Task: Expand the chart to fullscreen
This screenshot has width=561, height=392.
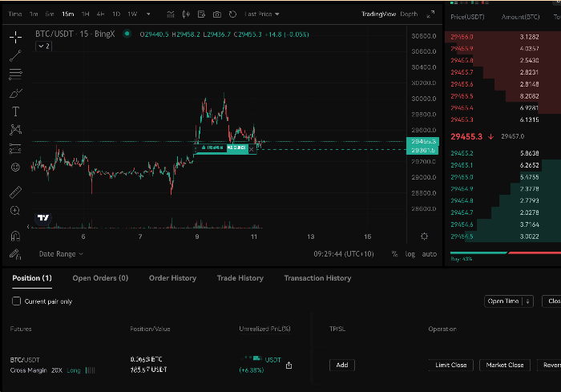Action: pyautogui.click(x=431, y=14)
